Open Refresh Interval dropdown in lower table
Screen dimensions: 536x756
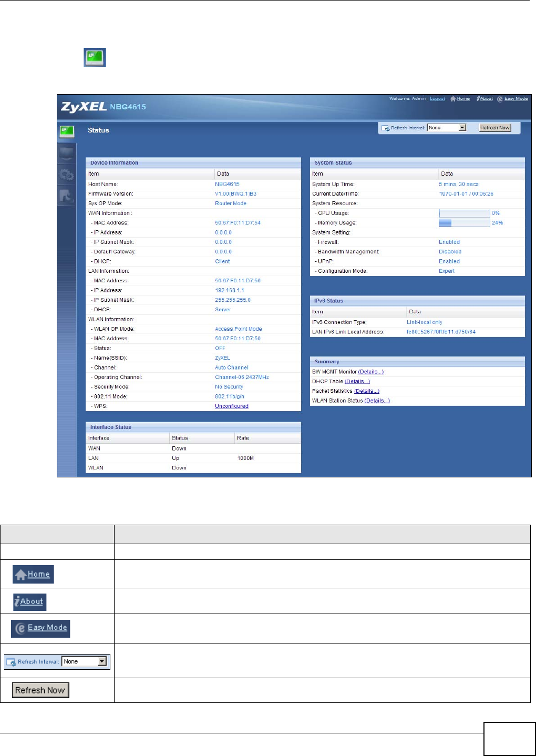[x=85, y=661]
